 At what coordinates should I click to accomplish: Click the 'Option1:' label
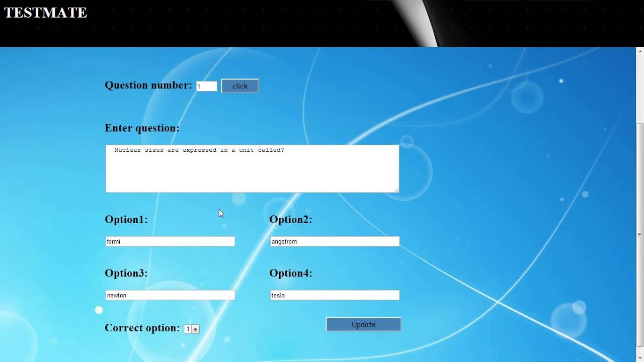pos(126,219)
